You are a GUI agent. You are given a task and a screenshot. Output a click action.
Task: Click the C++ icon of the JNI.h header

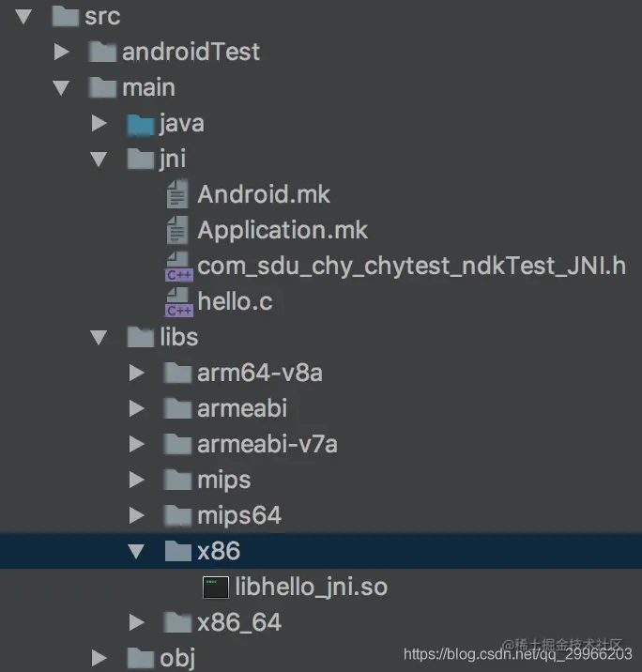click(x=178, y=267)
